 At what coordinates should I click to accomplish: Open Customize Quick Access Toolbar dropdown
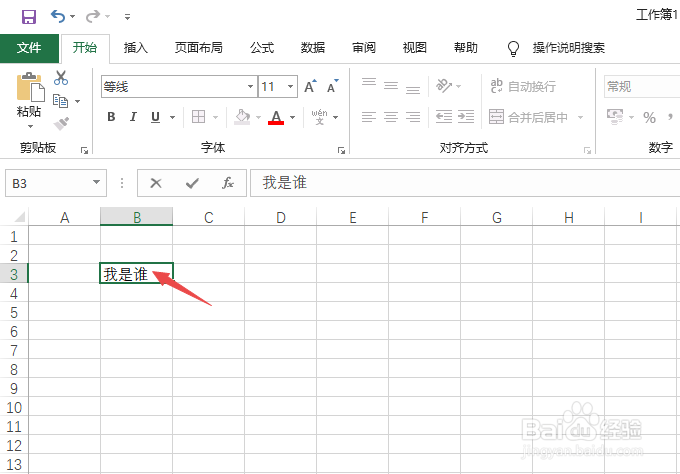(x=128, y=17)
